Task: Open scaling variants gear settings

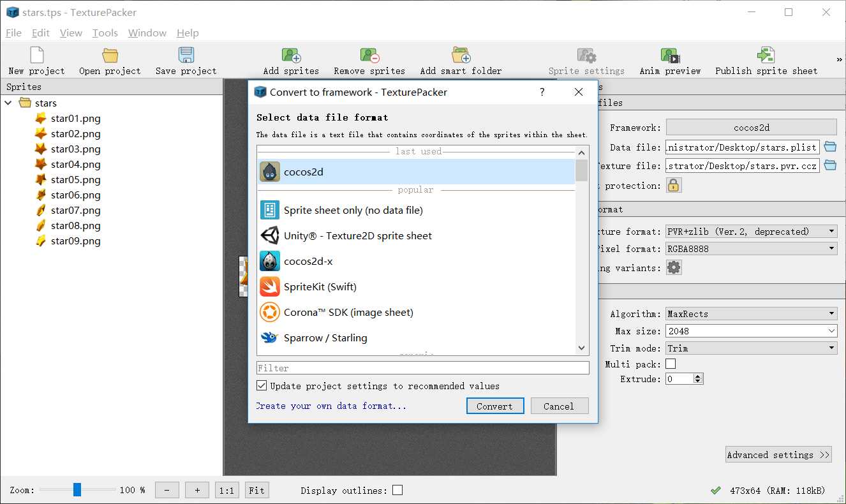Action: pyautogui.click(x=674, y=268)
